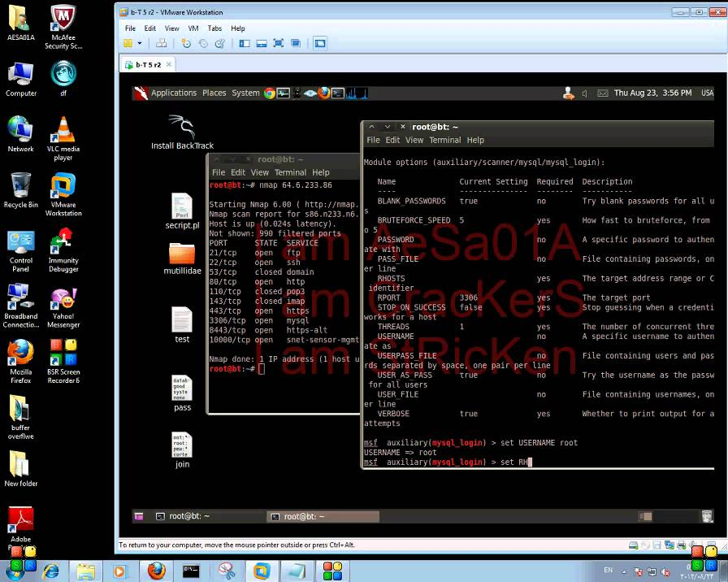Screen dimensions: 728x582
Task: Open VMware VM menu
Action: tap(193, 28)
